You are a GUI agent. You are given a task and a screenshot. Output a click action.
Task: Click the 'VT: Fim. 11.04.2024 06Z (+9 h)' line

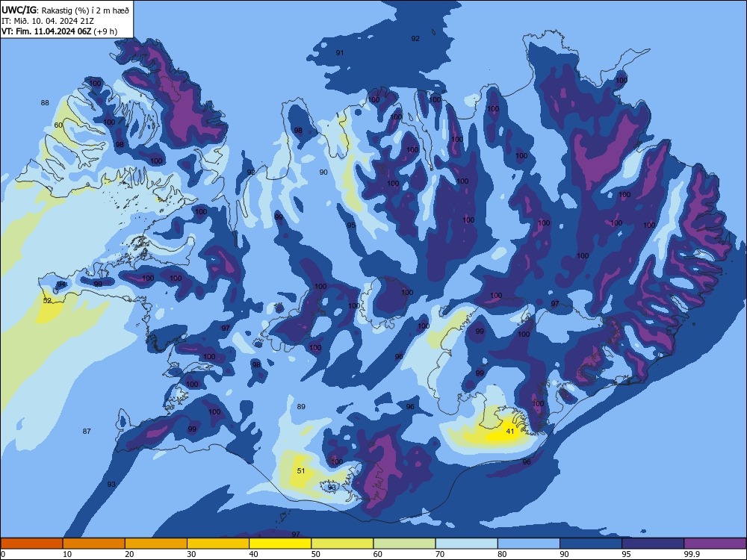pos(59,31)
